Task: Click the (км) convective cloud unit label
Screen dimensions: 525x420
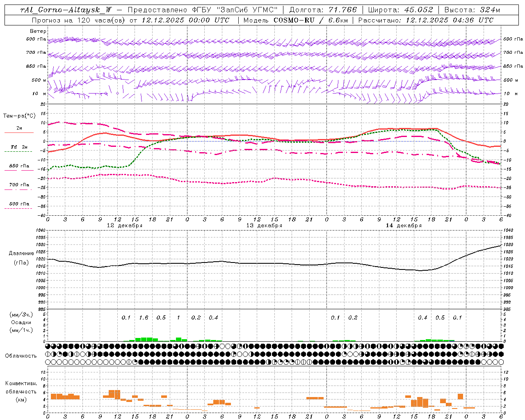Action: pyautogui.click(x=21, y=399)
